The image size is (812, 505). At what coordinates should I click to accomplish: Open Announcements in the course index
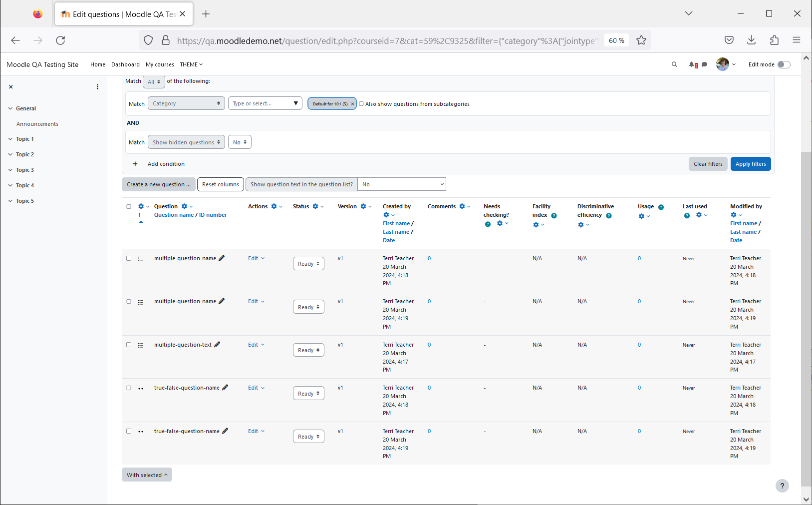(37, 124)
